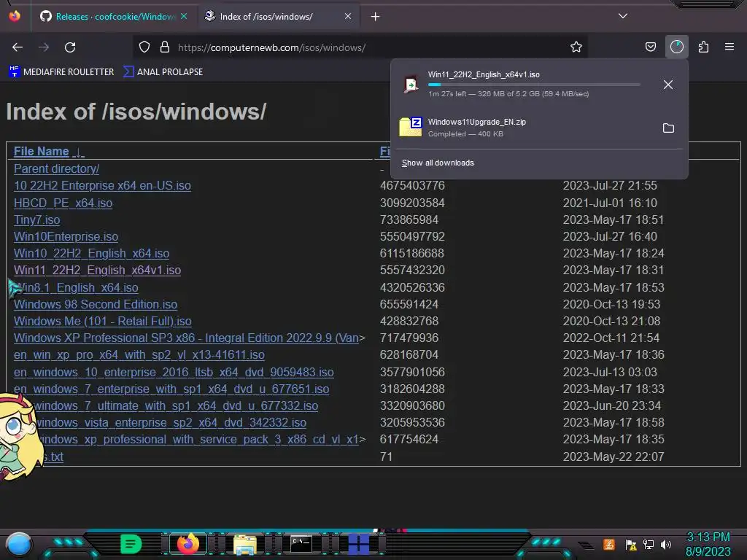The height and width of the screenshot is (560, 747).
Task: Open the green chat app on taskbar
Action: click(x=131, y=544)
